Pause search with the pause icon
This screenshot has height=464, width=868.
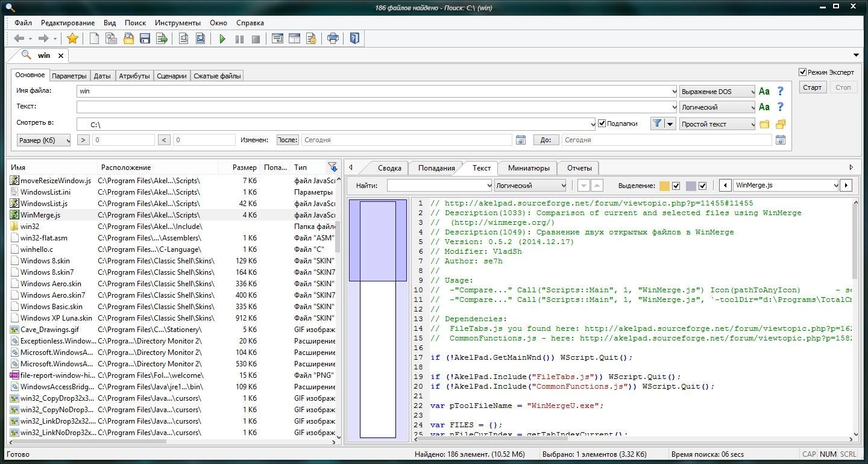(x=239, y=39)
